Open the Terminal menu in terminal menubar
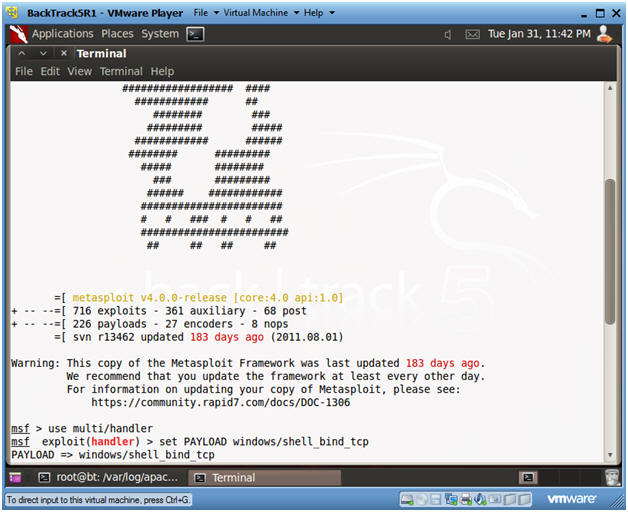This screenshot has height=512, width=628. (121, 71)
